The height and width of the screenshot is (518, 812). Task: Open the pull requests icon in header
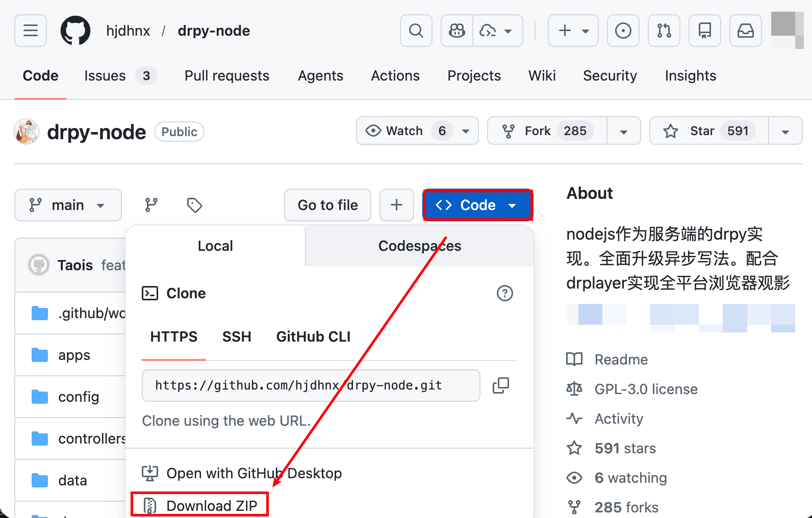tap(664, 31)
